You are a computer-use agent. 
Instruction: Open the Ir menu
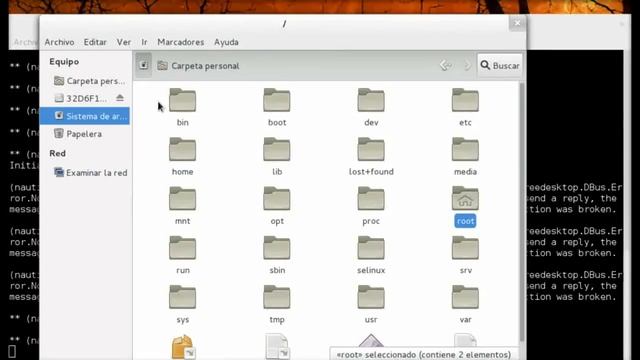[x=144, y=42]
